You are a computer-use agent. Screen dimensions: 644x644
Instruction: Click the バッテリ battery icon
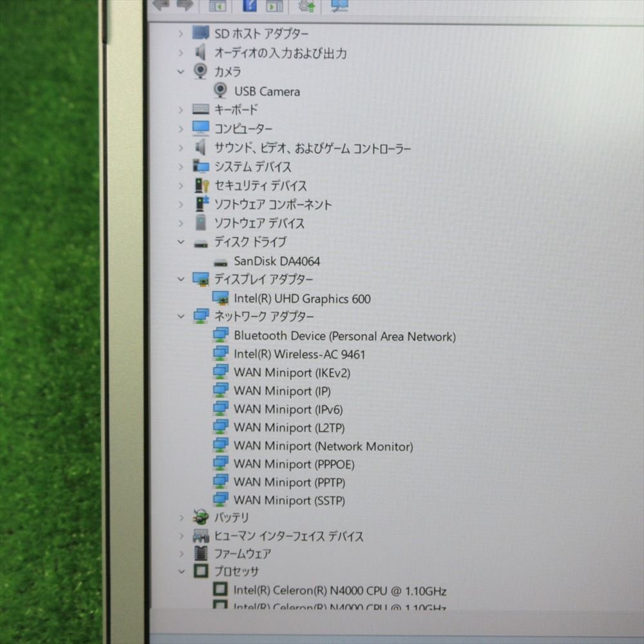click(x=200, y=517)
